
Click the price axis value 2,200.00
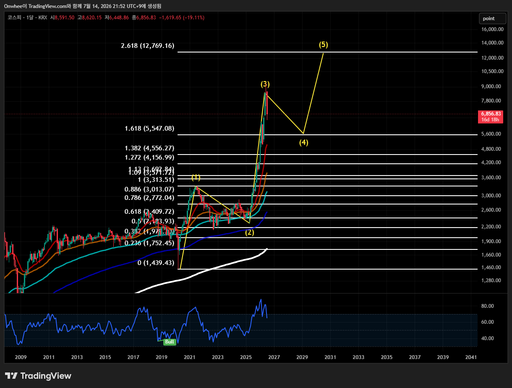[x=491, y=226]
